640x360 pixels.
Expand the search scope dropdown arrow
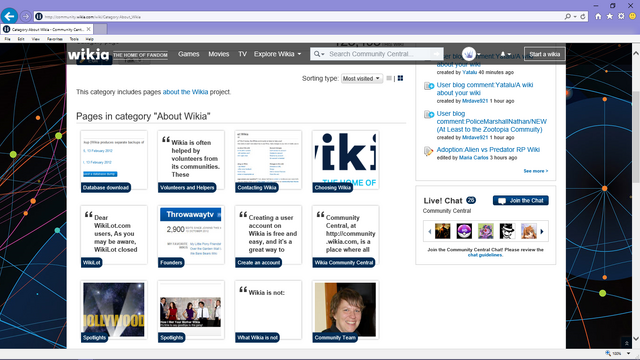coord(319,54)
